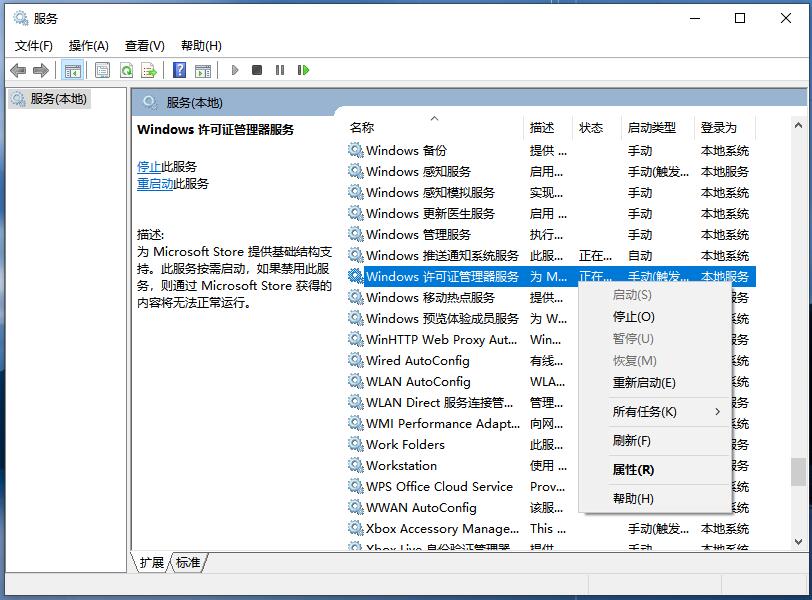Open Help via the blue question-mark icon

coord(179,70)
